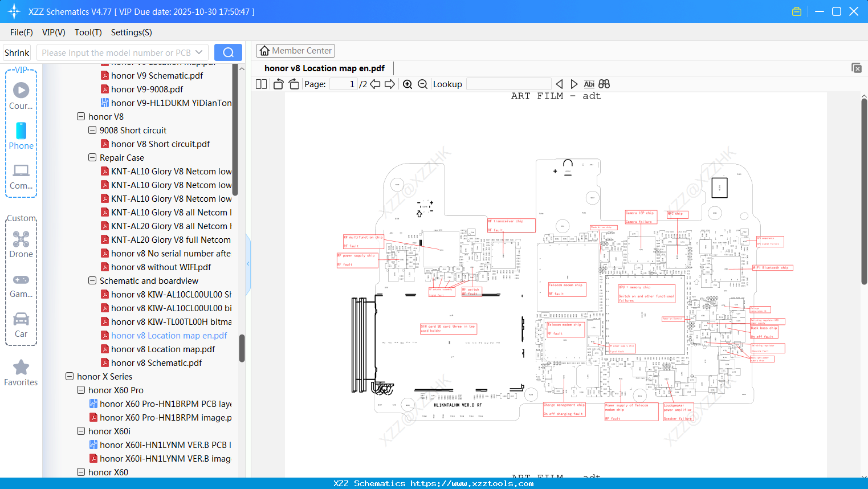Screen dimensions: 868x489
Task: Click the yellow toolbox icon in title bar
Action: [797, 11]
